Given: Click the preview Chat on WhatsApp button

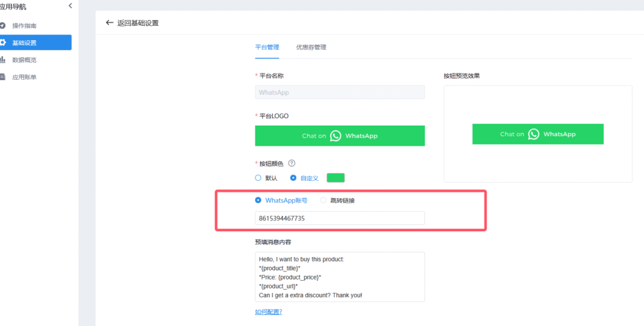Looking at the screenshot, I should pyautogui.click(x=538, y=134).
